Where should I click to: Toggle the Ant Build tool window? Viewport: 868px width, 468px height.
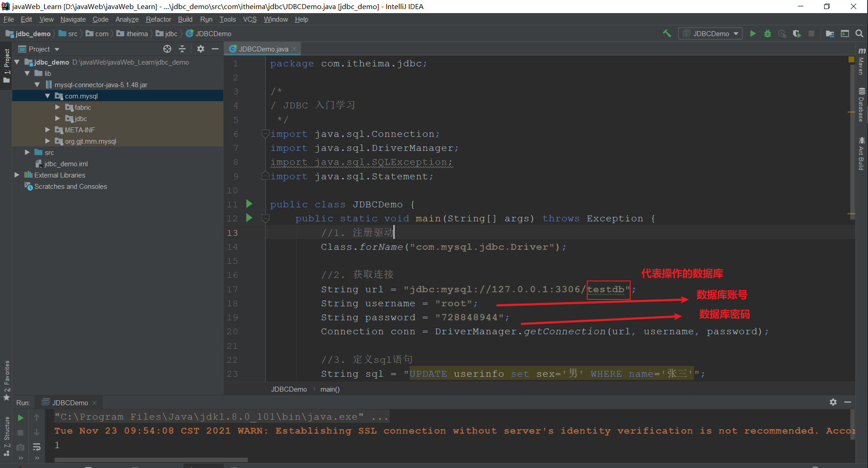(x=862, y=153)
